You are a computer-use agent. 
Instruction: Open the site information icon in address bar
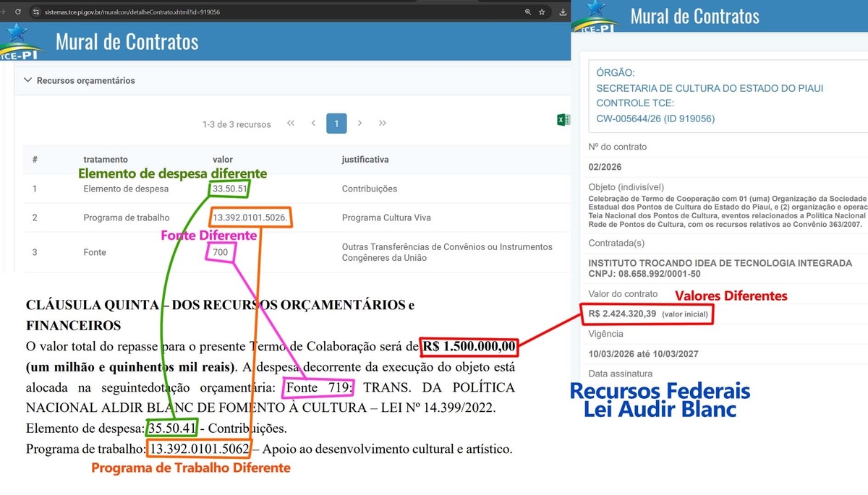[35, 12]
